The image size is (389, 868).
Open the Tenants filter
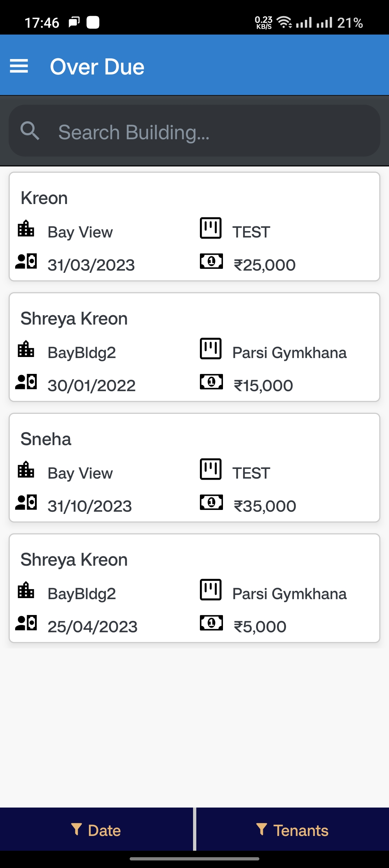click(292, 830)
